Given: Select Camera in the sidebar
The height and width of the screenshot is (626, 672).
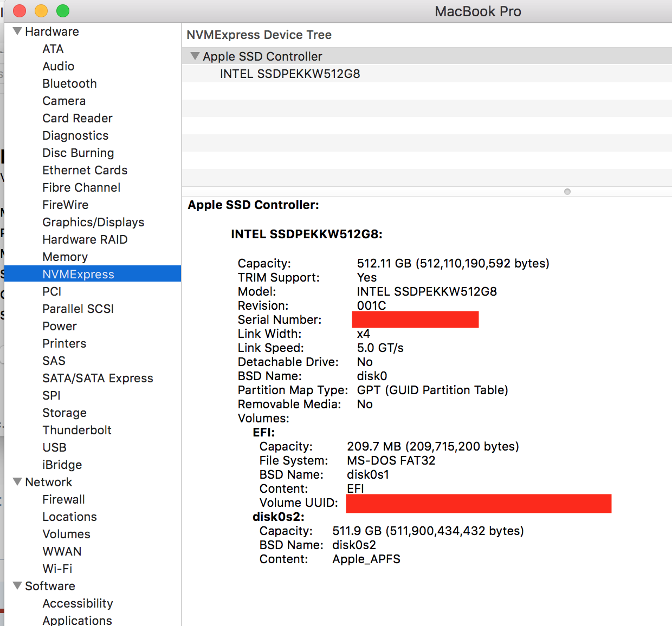Looking at the screenshot, I should point(64,101).
